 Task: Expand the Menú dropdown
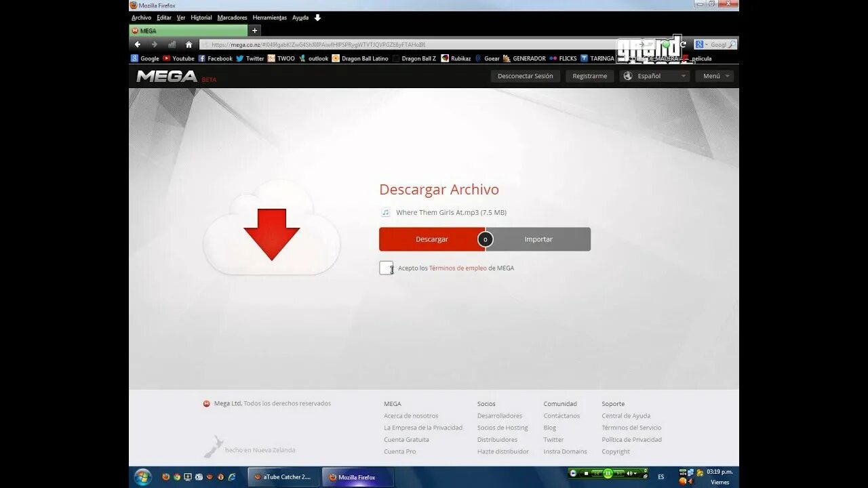tap(715, 76)
